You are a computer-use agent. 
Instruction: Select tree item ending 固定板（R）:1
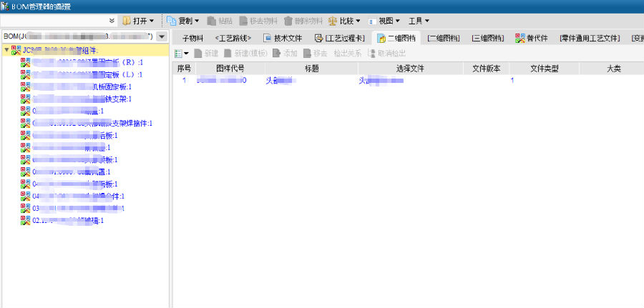click(x=87, y=62)
